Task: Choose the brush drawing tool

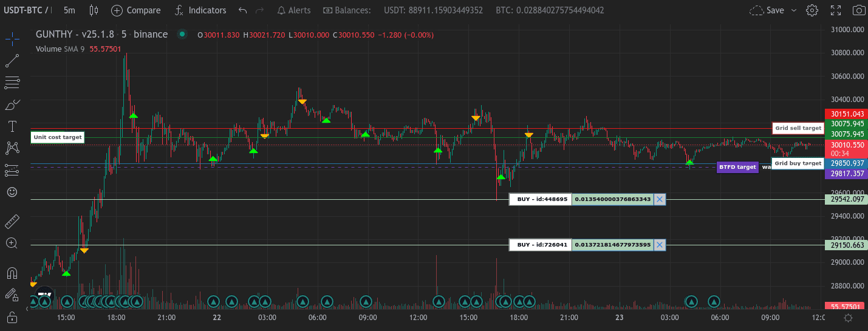Action: click(12, 105)
